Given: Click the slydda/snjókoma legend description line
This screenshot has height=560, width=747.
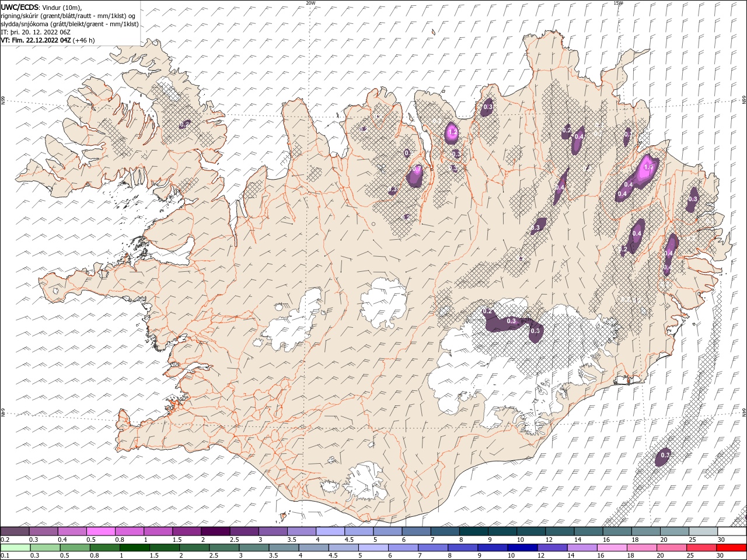Looking at the screenshot, I should point(69,24).
